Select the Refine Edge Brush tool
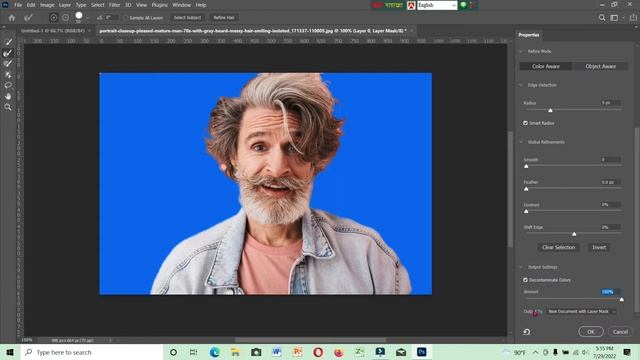Viewport: 640px width, 360px height. click(x=8, y=53)
